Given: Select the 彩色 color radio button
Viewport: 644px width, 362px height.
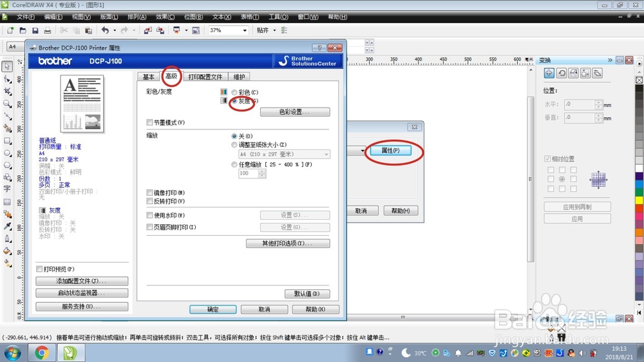Looking at the screenshot, I should [x=234, y=93].
